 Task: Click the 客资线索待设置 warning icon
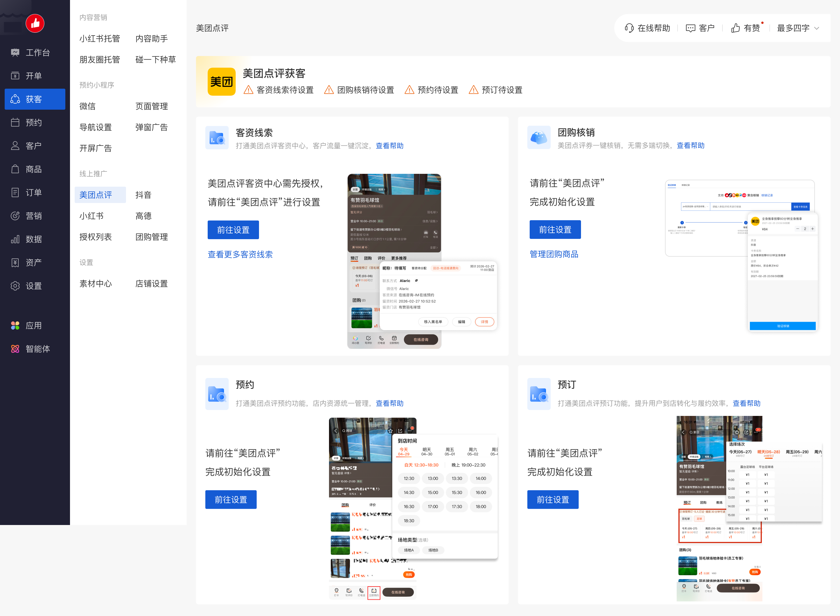(248, 90)
